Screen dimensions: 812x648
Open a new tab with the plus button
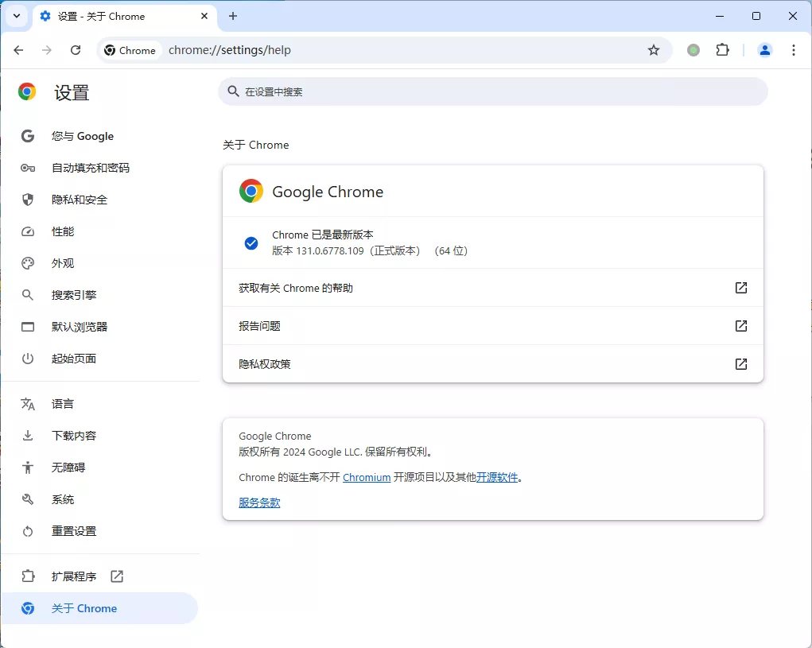coord(233,16)
